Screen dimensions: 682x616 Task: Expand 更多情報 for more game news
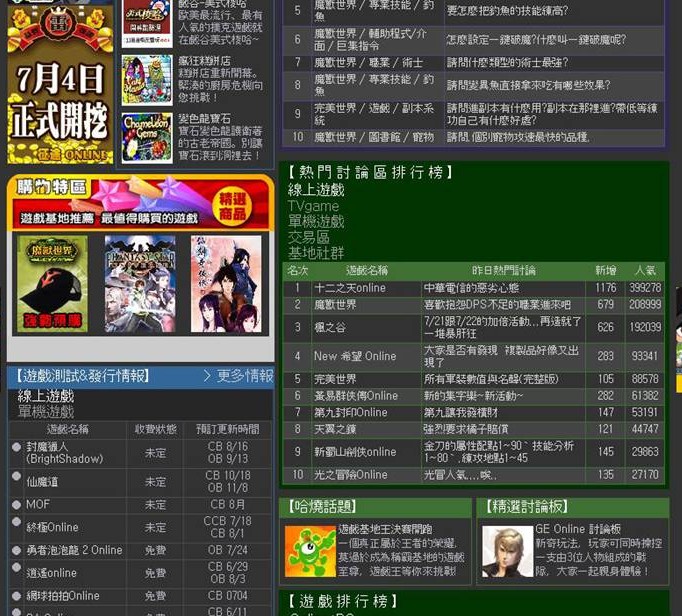(237, 376)
